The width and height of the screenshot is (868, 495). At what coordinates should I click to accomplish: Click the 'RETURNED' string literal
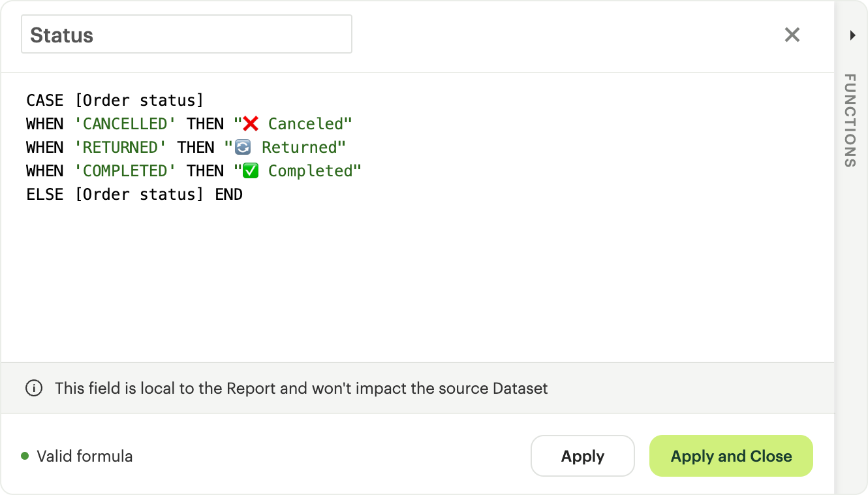point(121,148)
